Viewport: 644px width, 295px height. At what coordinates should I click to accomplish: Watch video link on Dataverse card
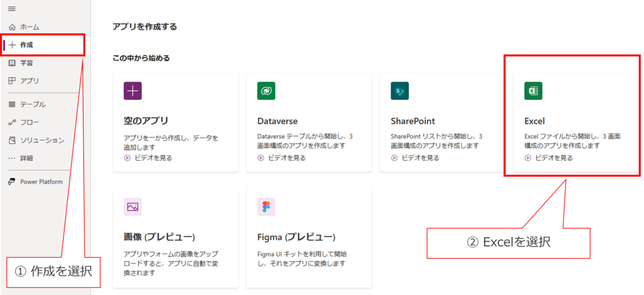[287, 158]
